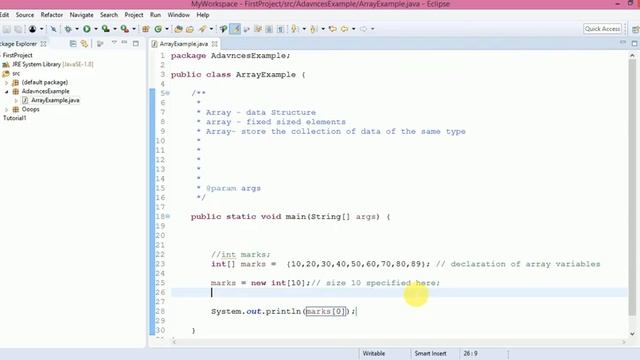This screenshot has height=360, width=640.
Task: Open the Refactor menu
Action: (x=52, y=15)
